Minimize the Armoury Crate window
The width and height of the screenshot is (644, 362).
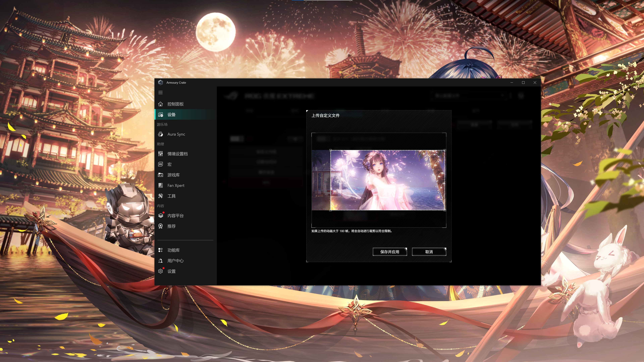point(512,82)
